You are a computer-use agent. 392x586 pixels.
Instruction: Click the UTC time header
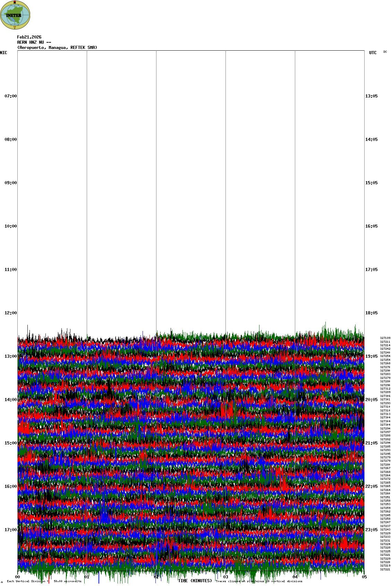373,53
